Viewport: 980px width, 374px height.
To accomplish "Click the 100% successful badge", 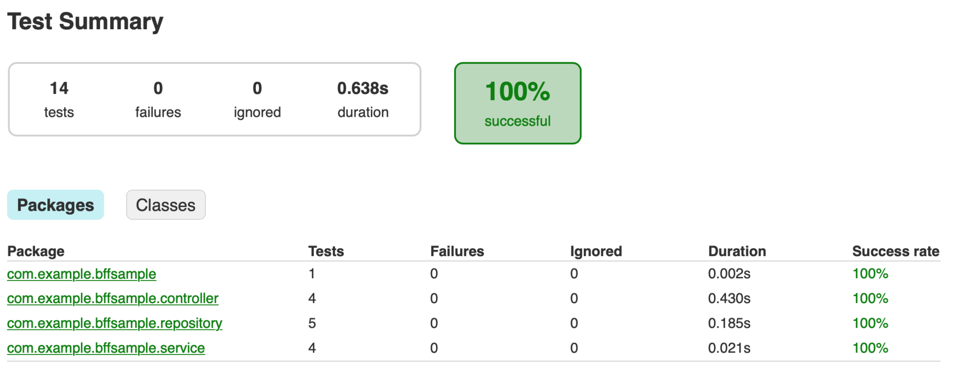I will 517,102.
